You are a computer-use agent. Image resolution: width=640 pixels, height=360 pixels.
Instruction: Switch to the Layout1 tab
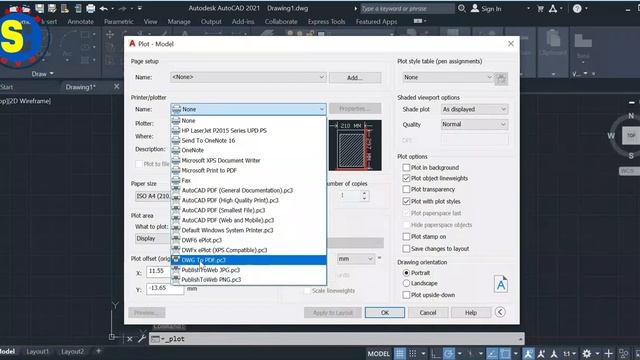(38, 351)
